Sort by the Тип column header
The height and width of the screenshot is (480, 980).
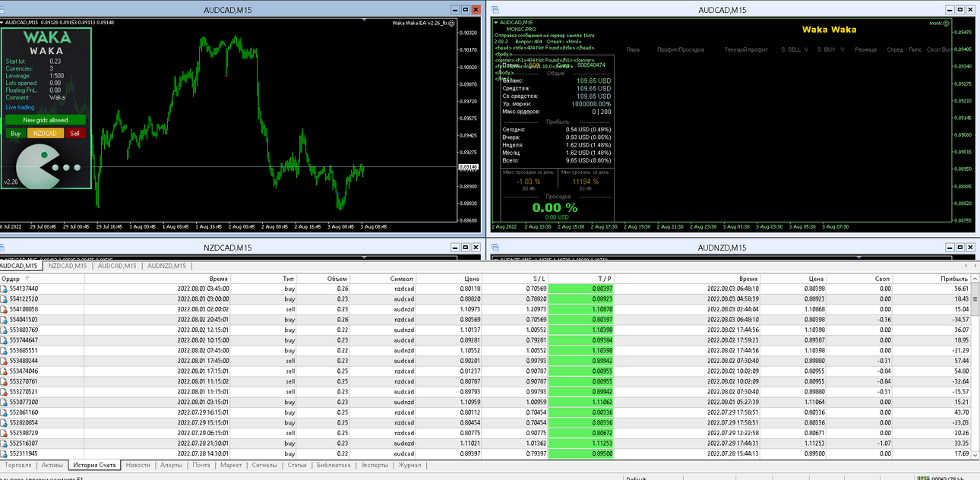tap(265, 279)
